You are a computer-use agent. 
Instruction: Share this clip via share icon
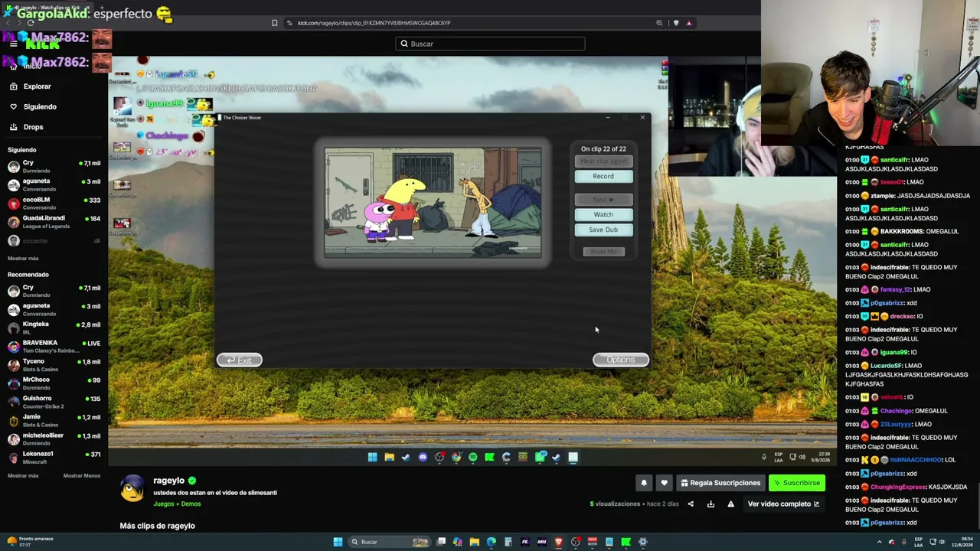(x=691, y=504)
